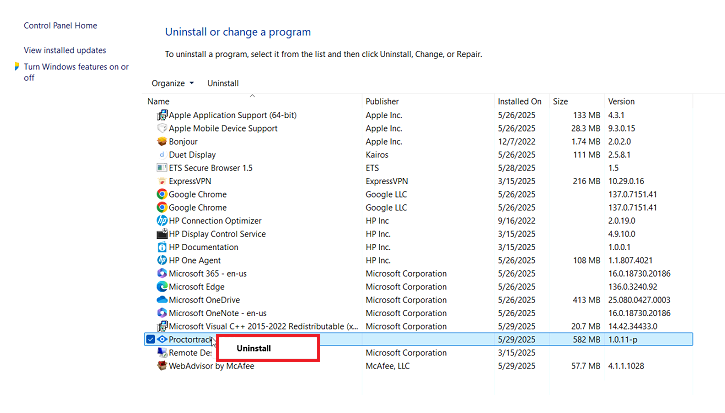Sort by Publisher column header
Screen dimensions: 725x413
[x=382, y=101]
